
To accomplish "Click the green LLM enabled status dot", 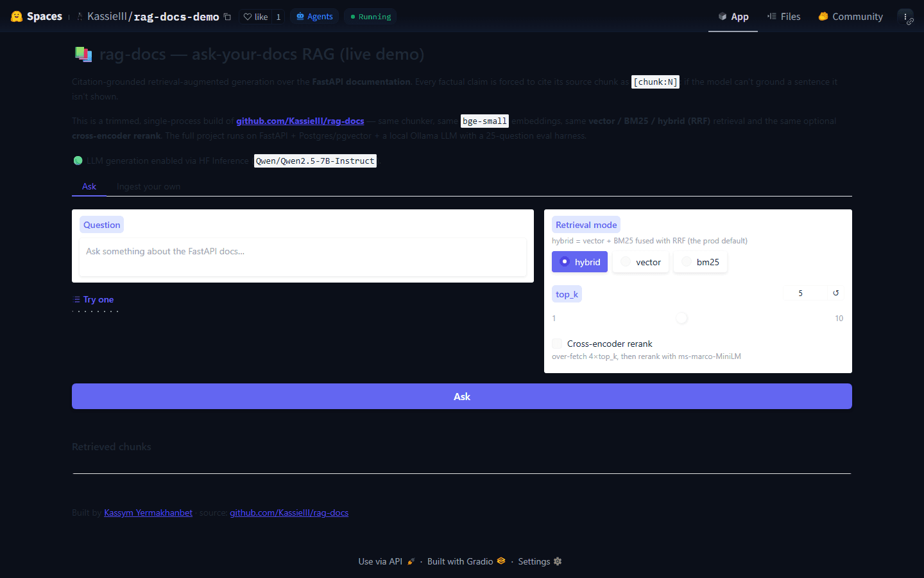I will [x=78, y=161].
